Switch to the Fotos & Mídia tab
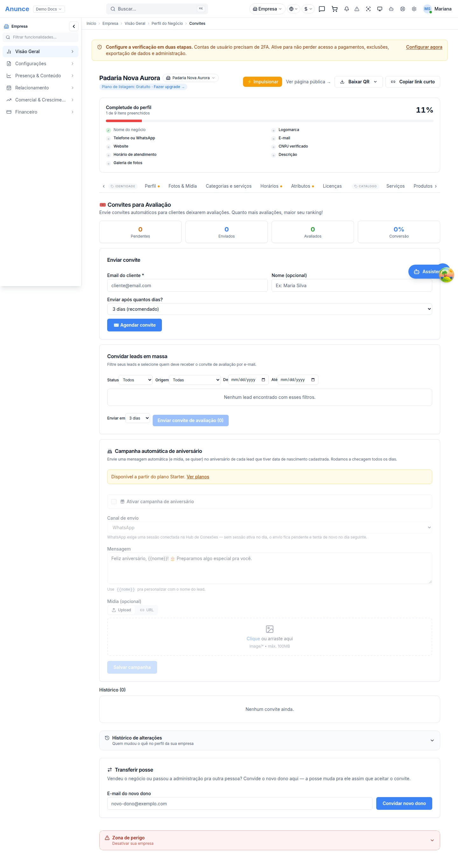The width and height of the screenshot is (458, 868). [x=182, y=186]
